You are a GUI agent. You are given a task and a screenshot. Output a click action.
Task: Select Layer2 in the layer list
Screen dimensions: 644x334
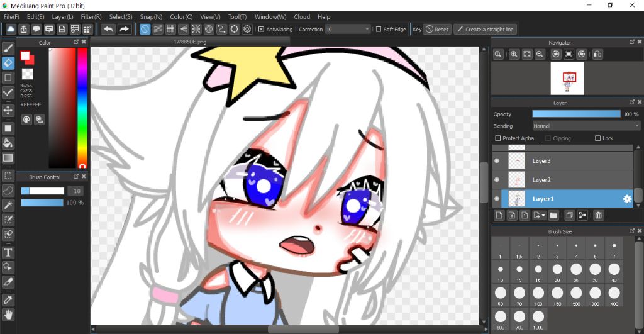point(563,179)
